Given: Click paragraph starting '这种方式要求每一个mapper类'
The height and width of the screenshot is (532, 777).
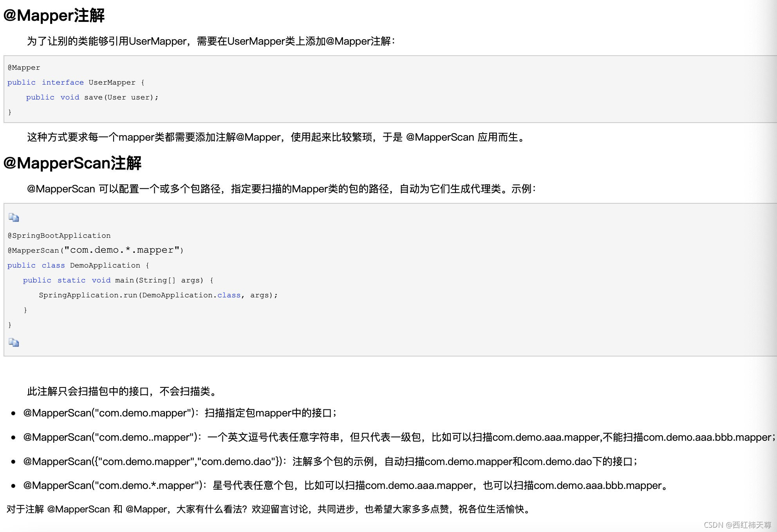Looking at the screenshot, I should (276, 137).
